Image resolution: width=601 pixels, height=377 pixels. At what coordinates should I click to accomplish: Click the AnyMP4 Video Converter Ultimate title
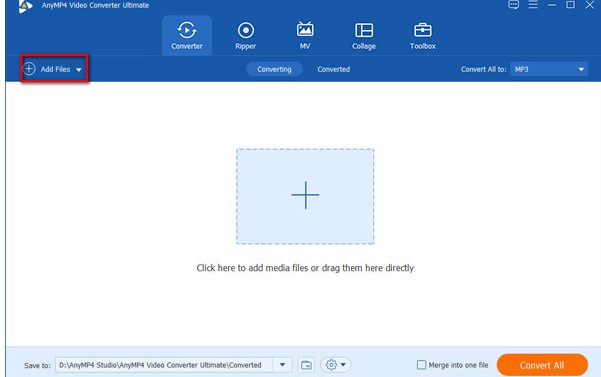point(95,5)
